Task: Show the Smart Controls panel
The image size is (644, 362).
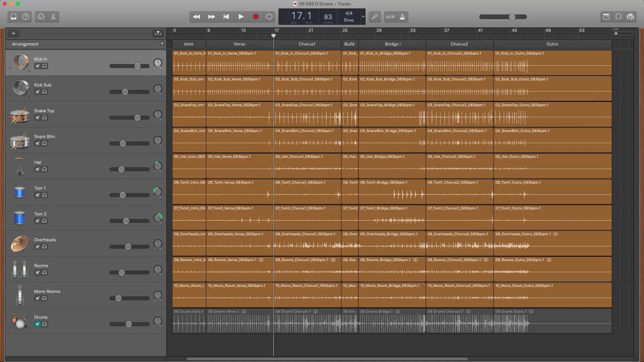Action: 41,17
